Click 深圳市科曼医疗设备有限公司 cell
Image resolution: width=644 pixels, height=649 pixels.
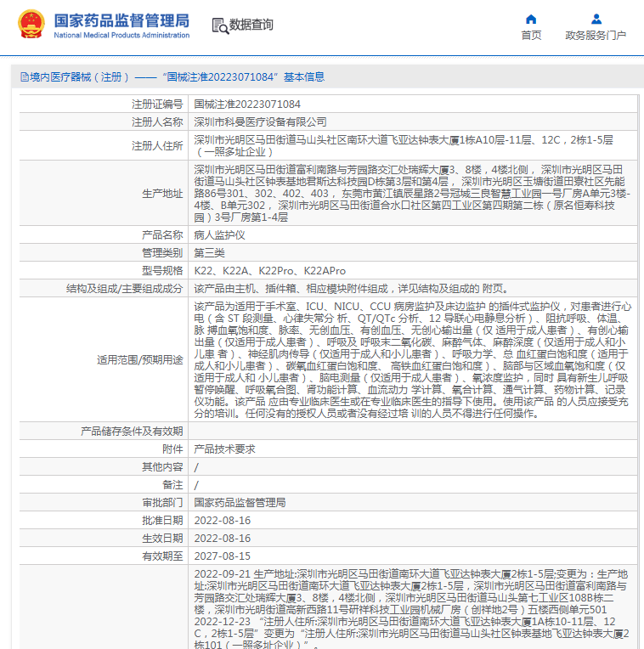pyautogui.click(x=260, y=122)
